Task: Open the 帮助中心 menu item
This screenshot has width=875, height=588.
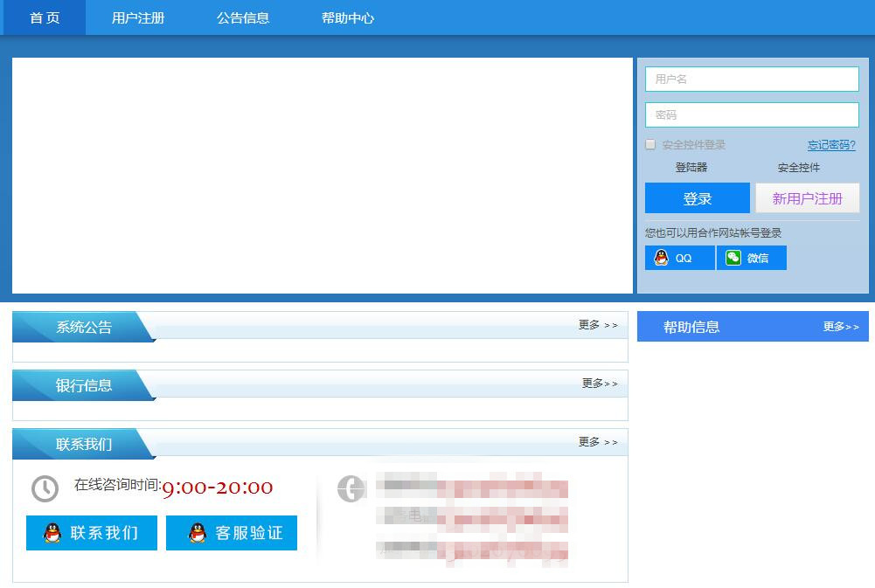Action: [348, 17]
